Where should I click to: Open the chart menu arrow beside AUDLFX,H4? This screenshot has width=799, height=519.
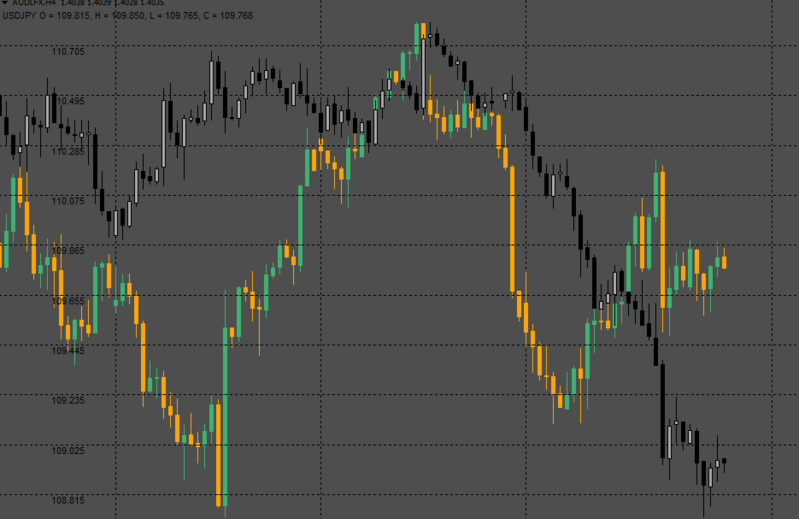5,3
